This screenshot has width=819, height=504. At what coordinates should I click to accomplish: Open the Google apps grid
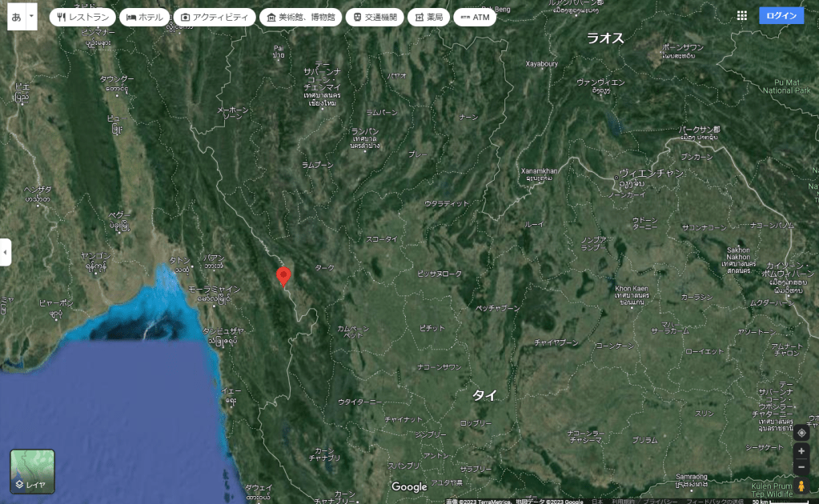pyautogui.click(x=741, y=16)
